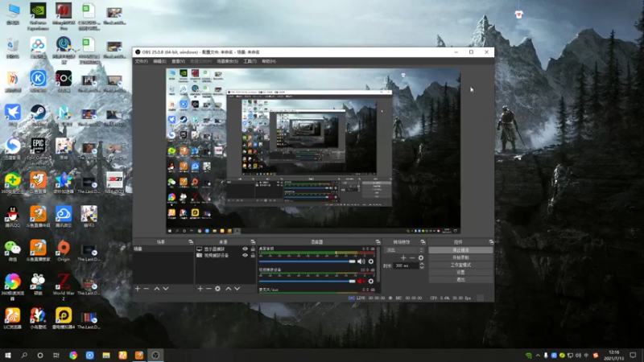
Task: Move source up in Sources panel
Action: point(229,289)
